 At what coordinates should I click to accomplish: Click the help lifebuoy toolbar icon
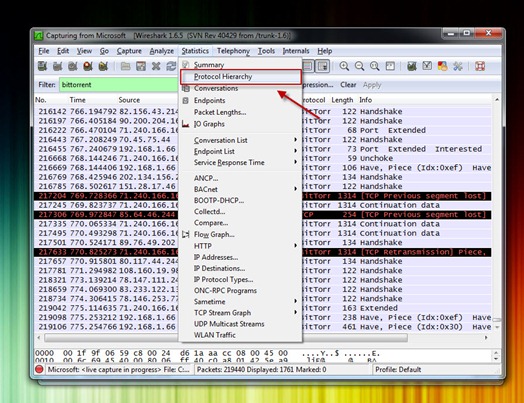pyautogui.click(x=480, y=66)
